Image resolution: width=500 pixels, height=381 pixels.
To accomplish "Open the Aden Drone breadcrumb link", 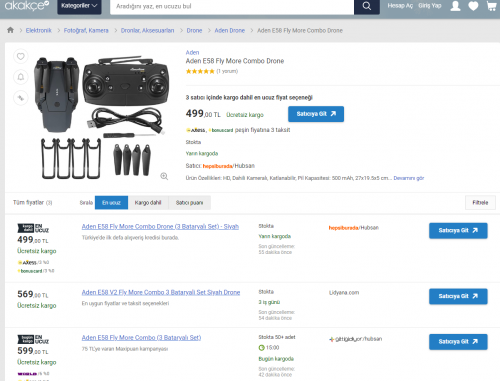I will click(x=230, y=30).
